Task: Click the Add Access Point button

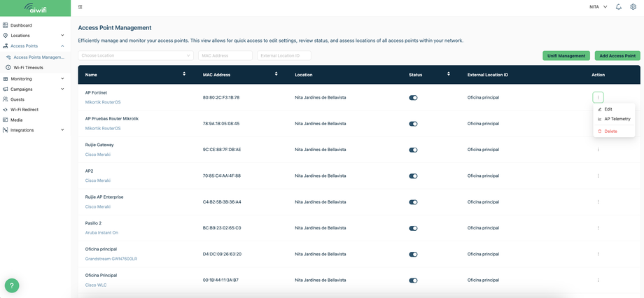Action: click(x=617, y=56)
